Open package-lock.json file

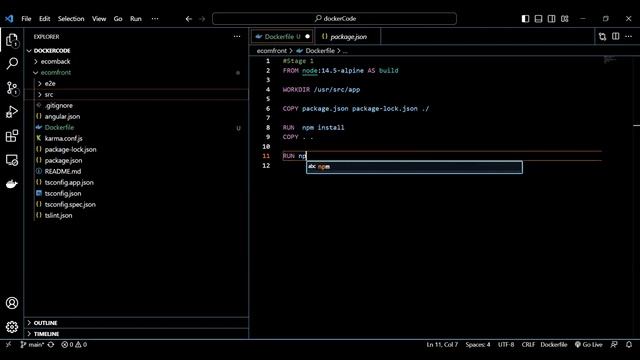(71, 150)
